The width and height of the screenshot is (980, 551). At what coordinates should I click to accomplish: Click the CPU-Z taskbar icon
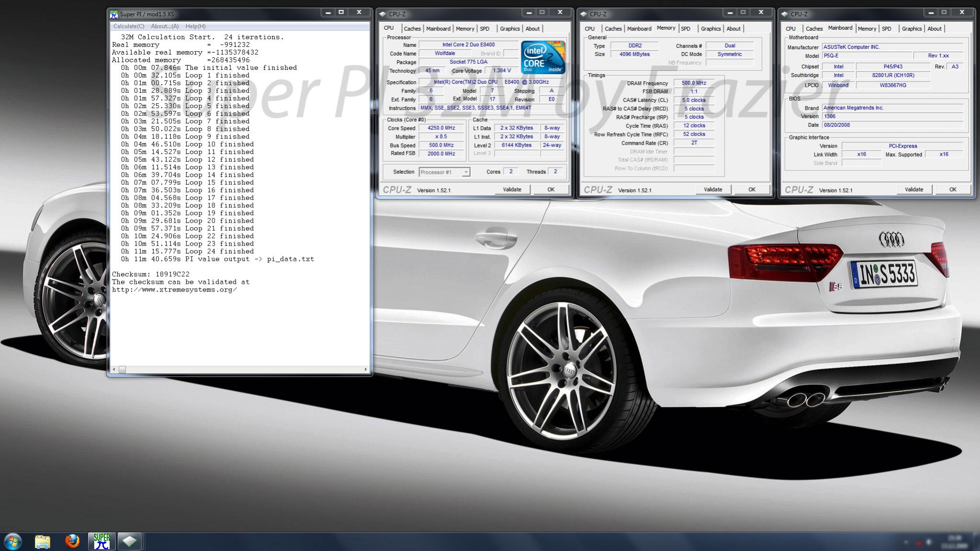point(129,541)
